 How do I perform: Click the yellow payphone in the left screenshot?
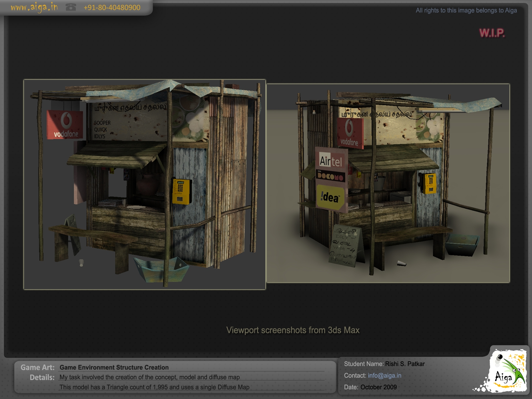tap(182, 192)
